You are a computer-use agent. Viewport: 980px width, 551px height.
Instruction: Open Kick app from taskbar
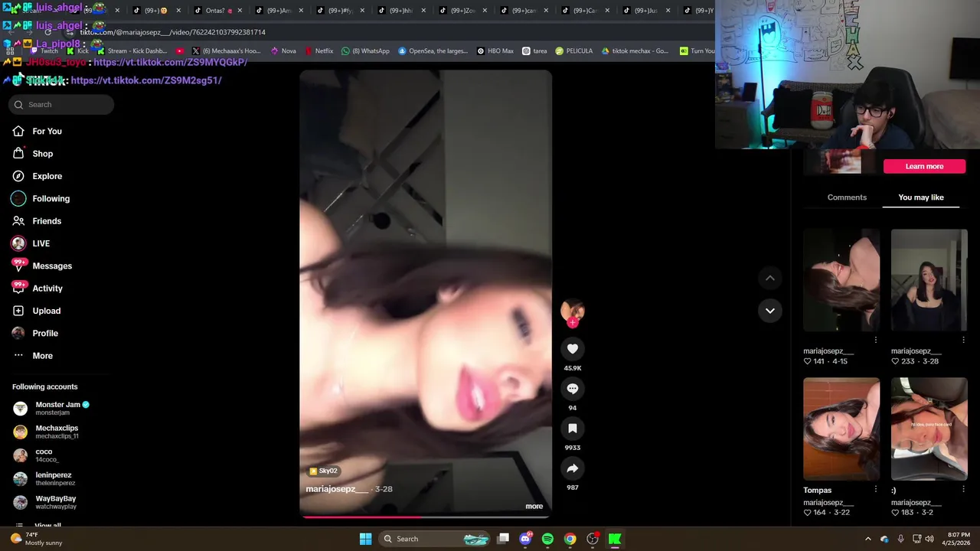tap(615, 539)
